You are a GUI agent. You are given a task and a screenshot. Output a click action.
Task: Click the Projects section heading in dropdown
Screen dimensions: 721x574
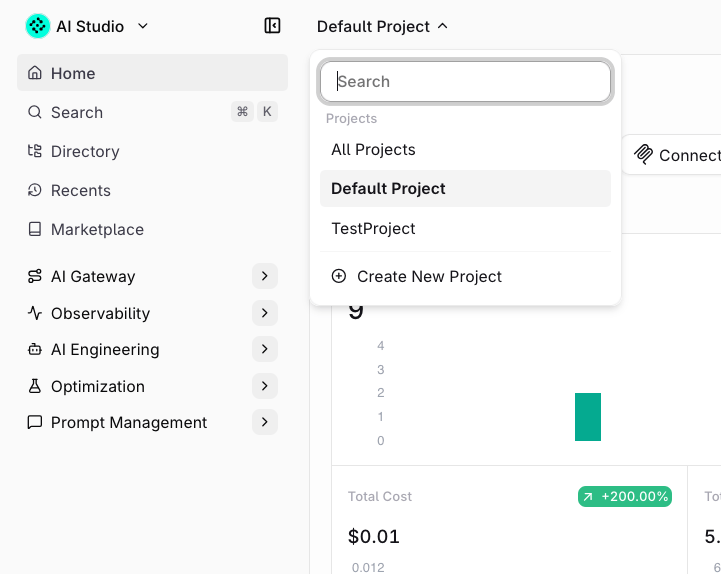351,118
